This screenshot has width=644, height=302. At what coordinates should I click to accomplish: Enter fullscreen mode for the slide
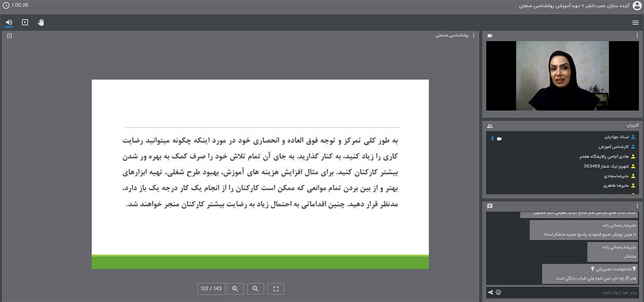tap(275, 289)
